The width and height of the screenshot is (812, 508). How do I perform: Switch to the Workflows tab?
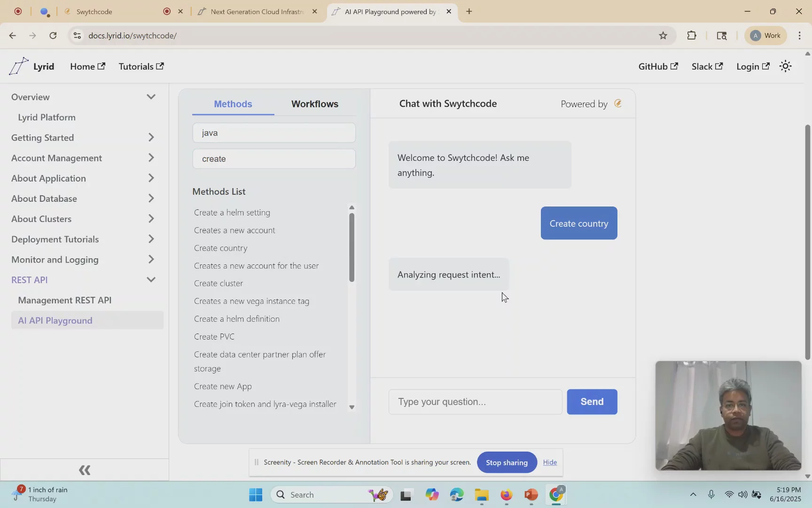coord(315,104)
